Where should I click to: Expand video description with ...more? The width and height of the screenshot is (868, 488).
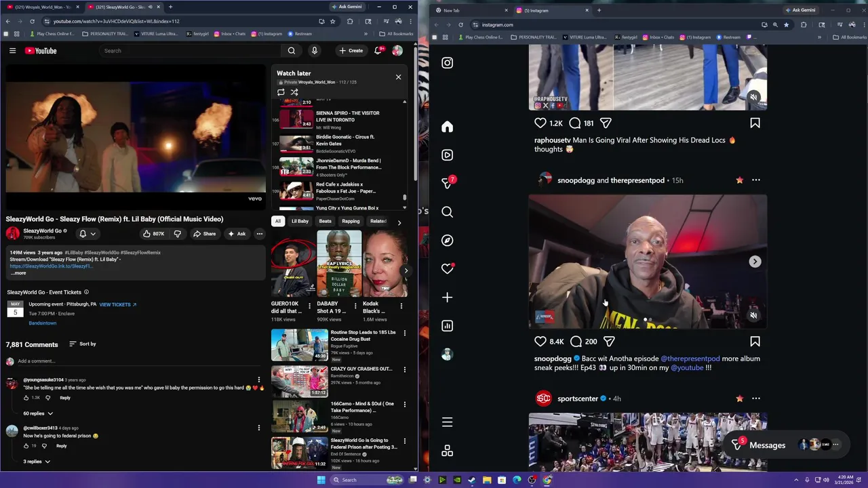point(18,273)
